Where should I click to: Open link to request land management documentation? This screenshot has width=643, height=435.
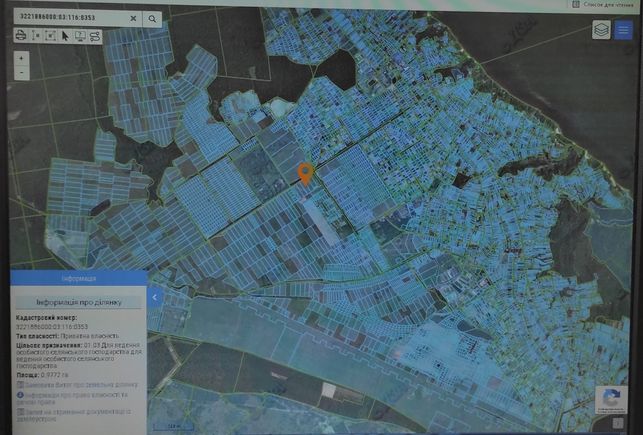pos(74,415)
